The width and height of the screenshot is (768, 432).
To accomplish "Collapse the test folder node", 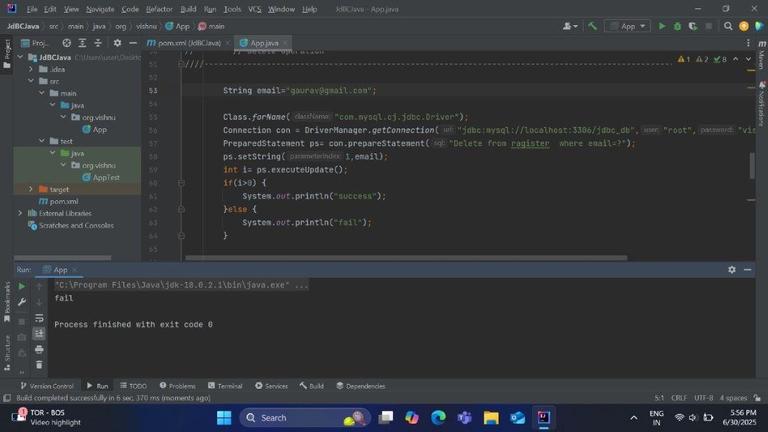I will pyautogui.click(x=42, y=141).
